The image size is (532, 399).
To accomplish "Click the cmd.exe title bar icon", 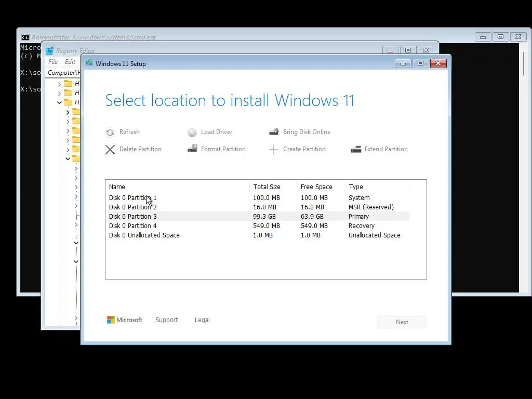I will 25,37.
